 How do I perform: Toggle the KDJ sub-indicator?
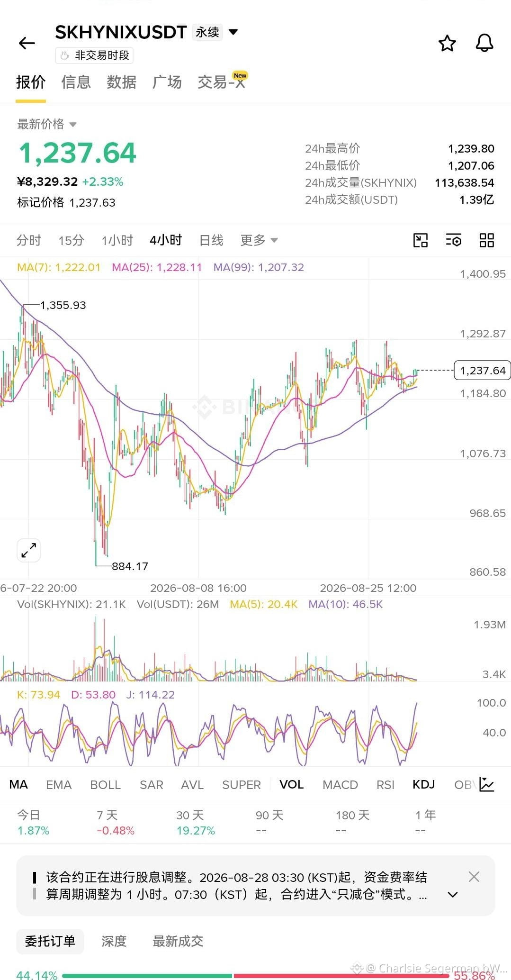pyautogui.click(x=423, y=785)
